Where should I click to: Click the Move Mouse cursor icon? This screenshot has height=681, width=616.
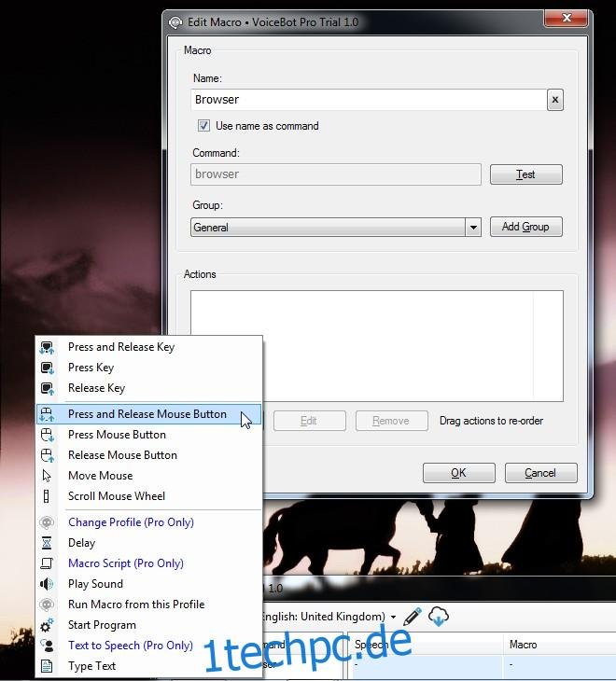click(47, 476)
